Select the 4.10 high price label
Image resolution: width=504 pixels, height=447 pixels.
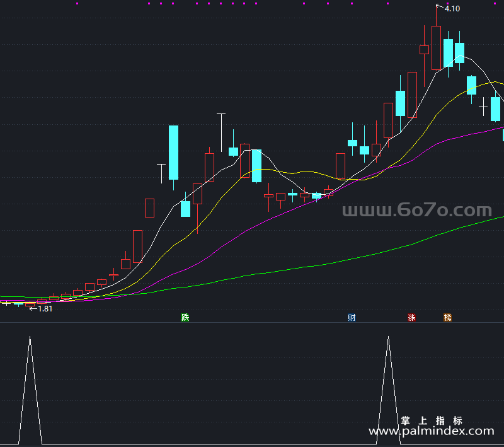[x=452, y=9]
